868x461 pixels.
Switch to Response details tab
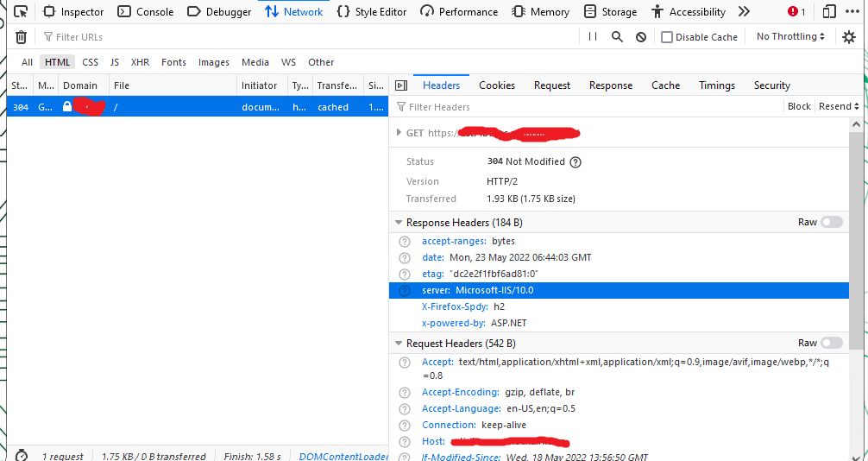(x=611, y=85)
